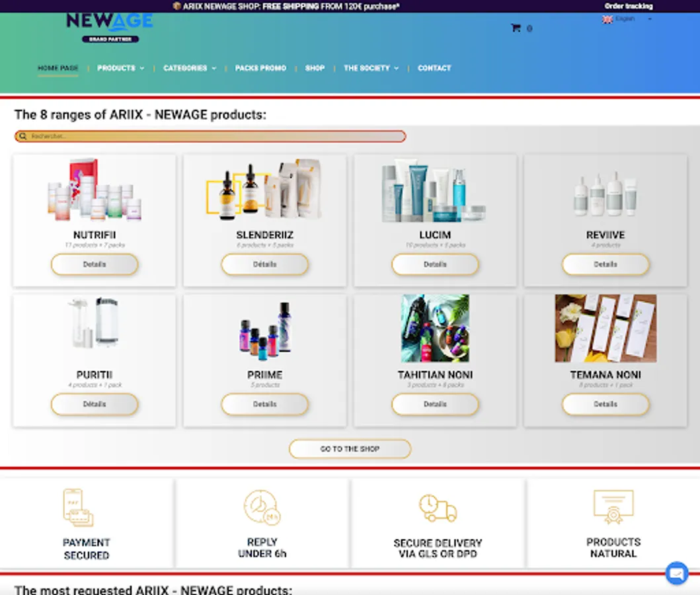Click the SLENDERIIZ product image
The image size is (700, 595).
[x=265, y=190]
